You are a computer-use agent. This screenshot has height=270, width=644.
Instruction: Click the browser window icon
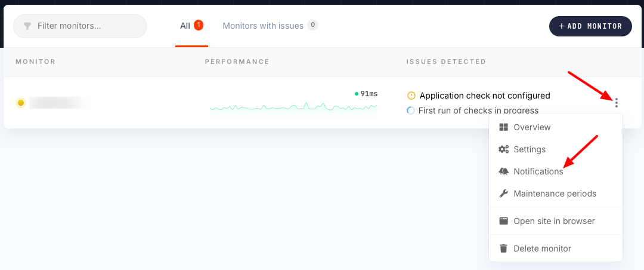pyautogui.click(x=503, y=221)
